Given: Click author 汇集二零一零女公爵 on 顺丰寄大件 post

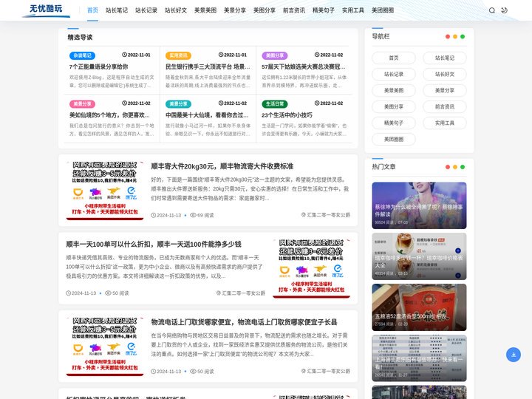Looking at the screenshot, I should pos(326,215).
